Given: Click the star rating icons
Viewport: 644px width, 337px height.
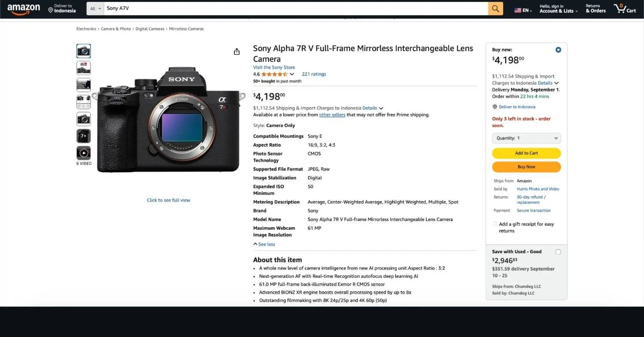Looking at the screenshot, I should click(274, 74).
